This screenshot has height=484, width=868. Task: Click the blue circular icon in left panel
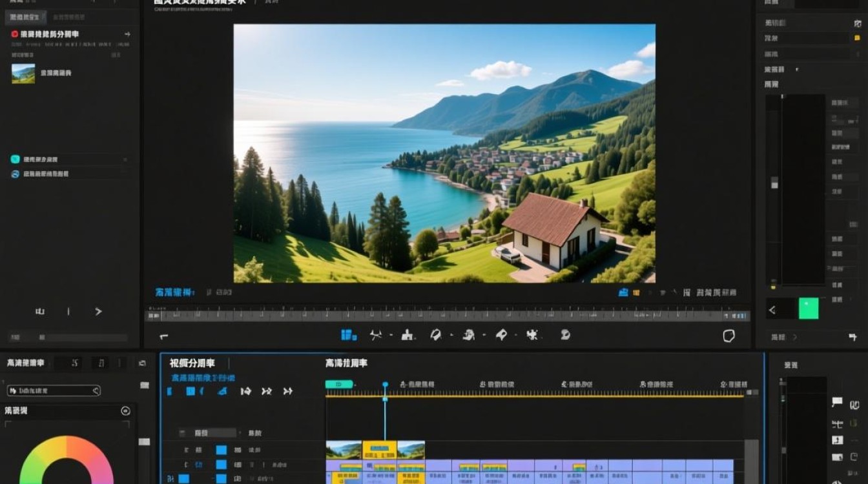pyautogui.click(x=15, y=174)
